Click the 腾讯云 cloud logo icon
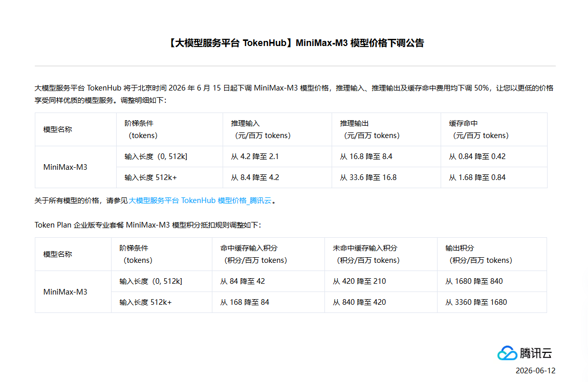Viewport: 588px width, 382px height. 507,353
